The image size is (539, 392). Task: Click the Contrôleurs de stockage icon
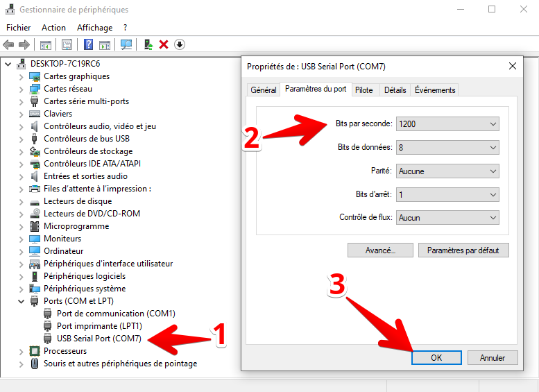point(35,151)
